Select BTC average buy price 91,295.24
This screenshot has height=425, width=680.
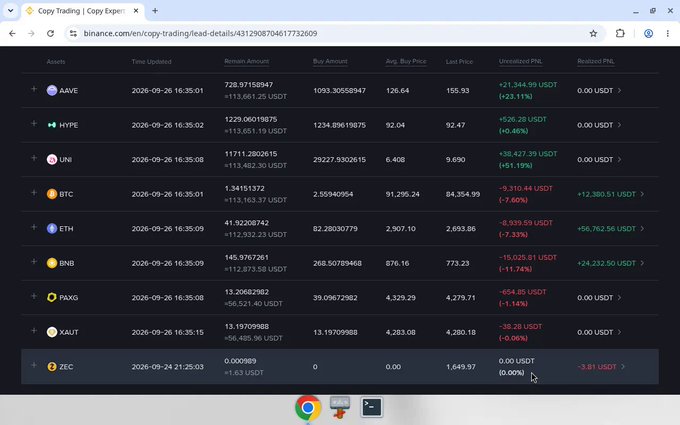tap(402, 194)
